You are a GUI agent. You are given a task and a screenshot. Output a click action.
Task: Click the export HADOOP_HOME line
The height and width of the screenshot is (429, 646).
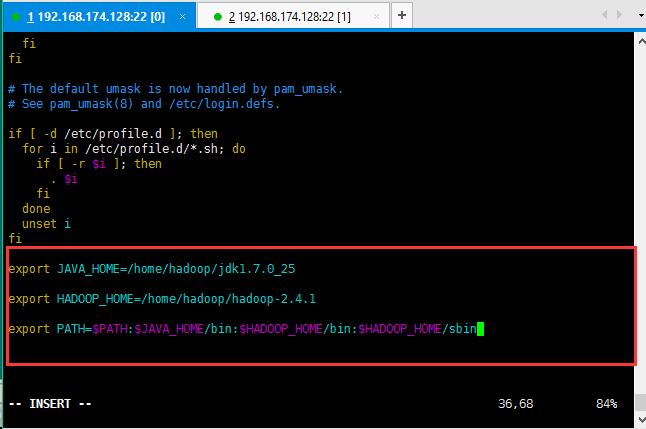point(162,299)
